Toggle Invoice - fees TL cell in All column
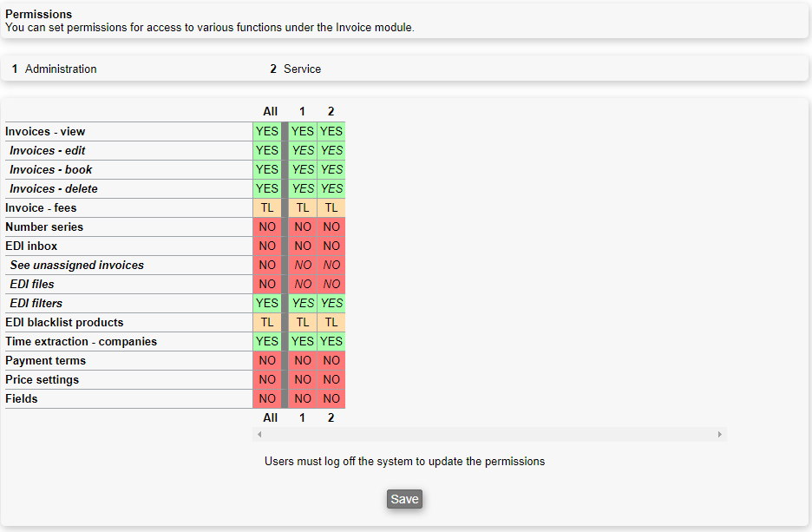Screen dimensions: 812x532 tap(267, 208)
